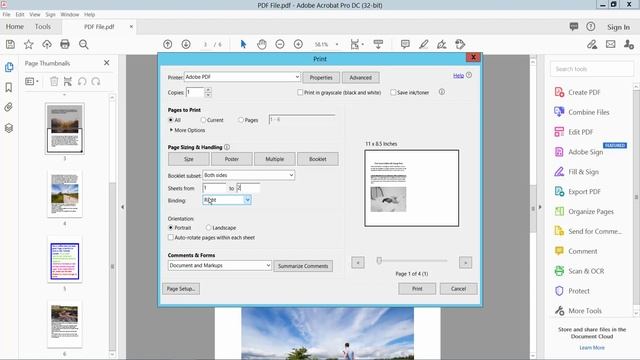Viewport: 640px width, 360px height.
Task: Open Page Thumbnails panel icon in left sidebar
Action: pyautogui.click(x=9, y=67)
